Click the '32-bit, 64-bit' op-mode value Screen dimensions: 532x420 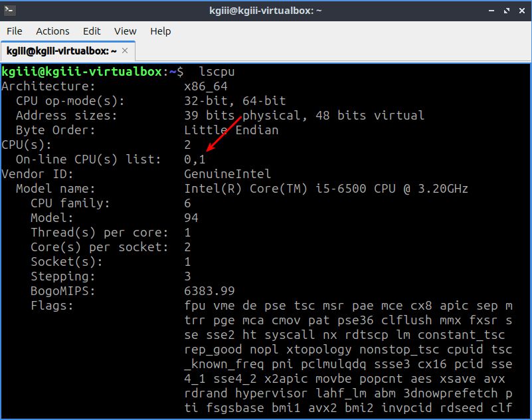[235, 101]
